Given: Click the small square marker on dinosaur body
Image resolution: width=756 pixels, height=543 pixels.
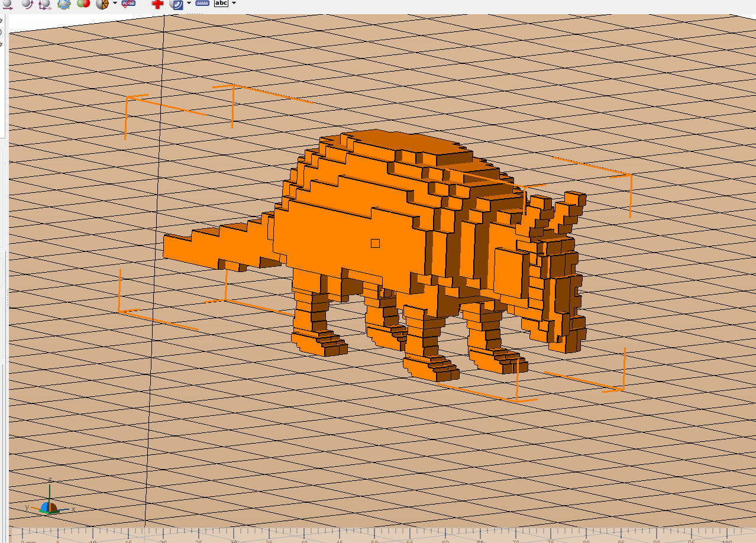Looking at the screenshot, I should tap(375, 243).
